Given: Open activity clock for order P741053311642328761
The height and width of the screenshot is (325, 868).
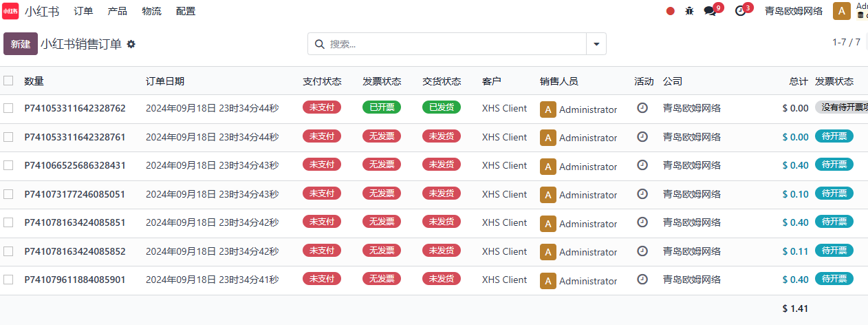Looking at the screenshot, I should [x=642, y=137].
